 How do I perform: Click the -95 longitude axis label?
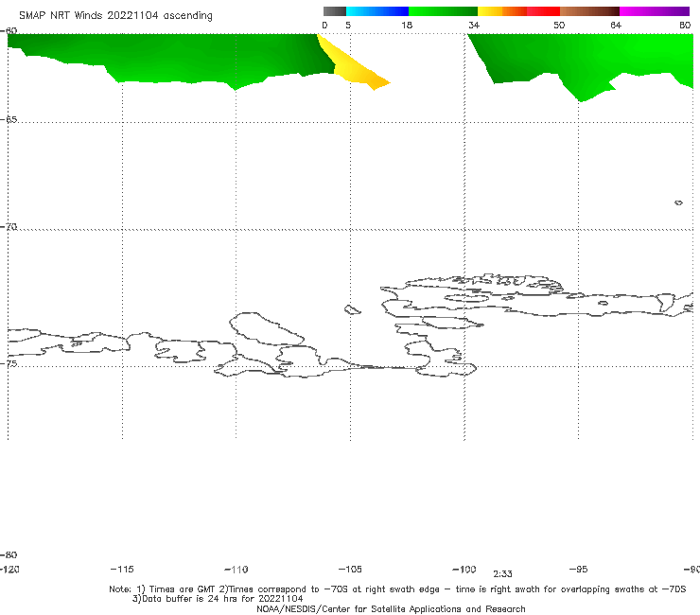pos(579,569)
